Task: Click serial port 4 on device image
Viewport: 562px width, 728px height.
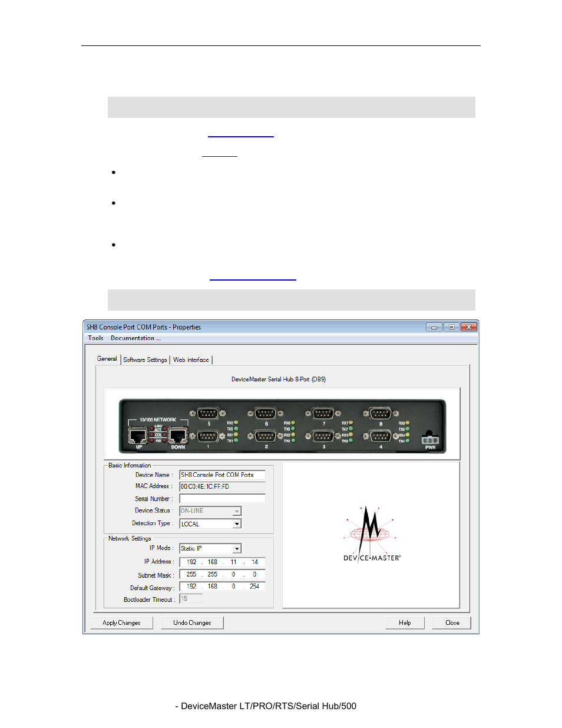Action: [381, 437]
